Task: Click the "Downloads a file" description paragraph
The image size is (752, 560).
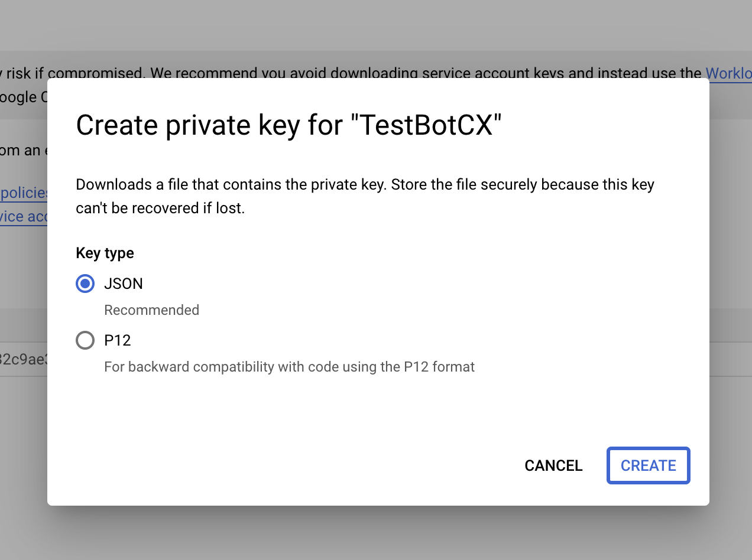Action: (x=365, y=185)
